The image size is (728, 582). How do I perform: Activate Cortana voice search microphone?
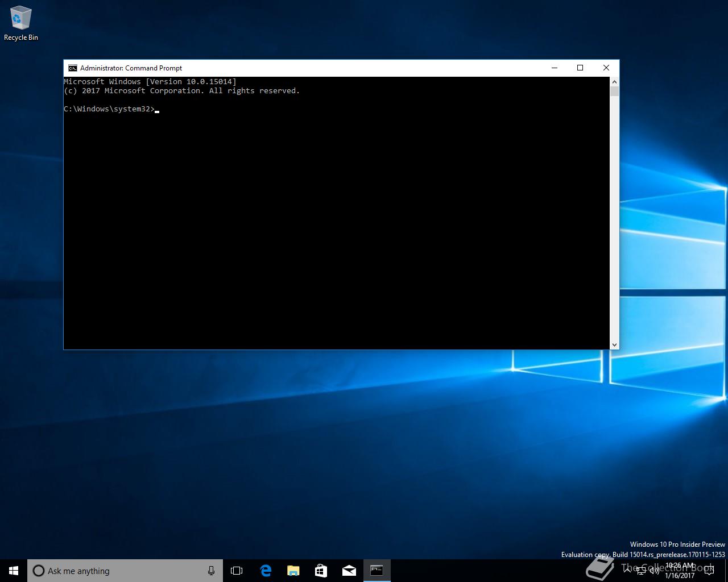tap(211, 571)
